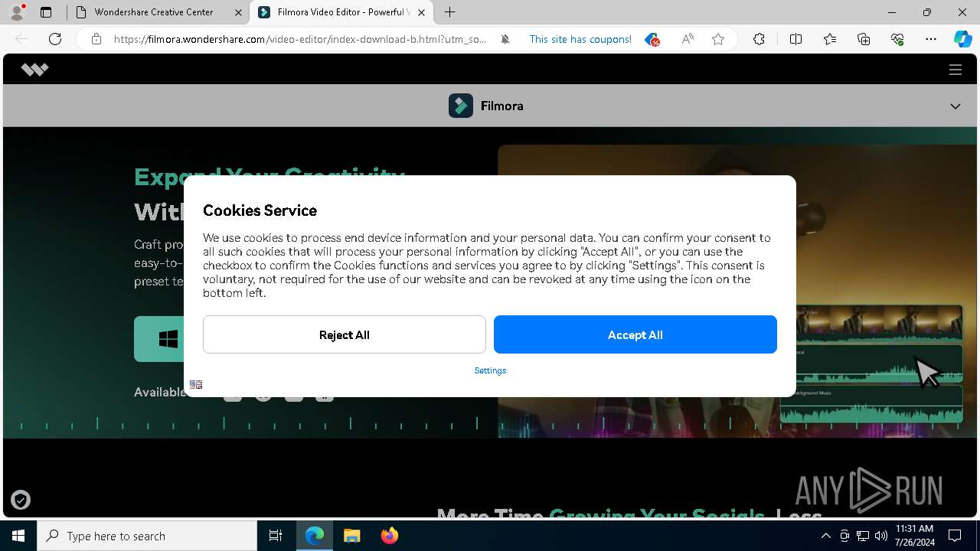Screen dimensions: 980x551
Task: Click the Reject All cookies button
Action: coord(344,334)
